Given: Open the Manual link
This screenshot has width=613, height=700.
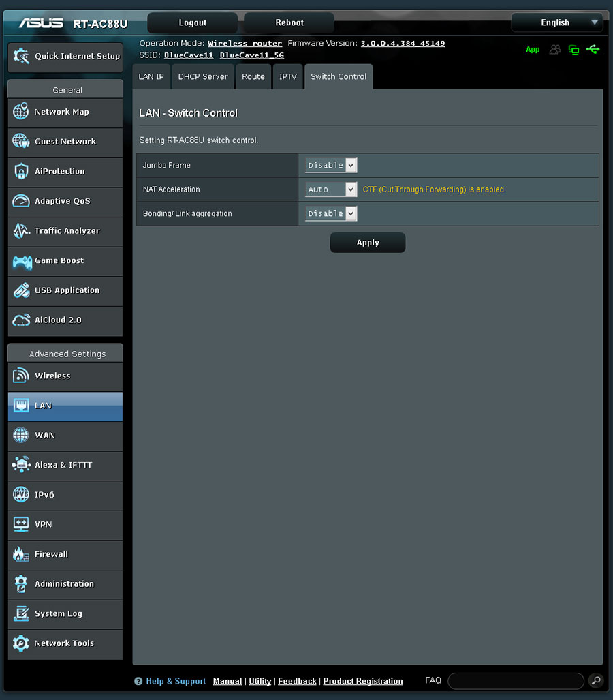Looking at the screenshot, I should point(227,681).
